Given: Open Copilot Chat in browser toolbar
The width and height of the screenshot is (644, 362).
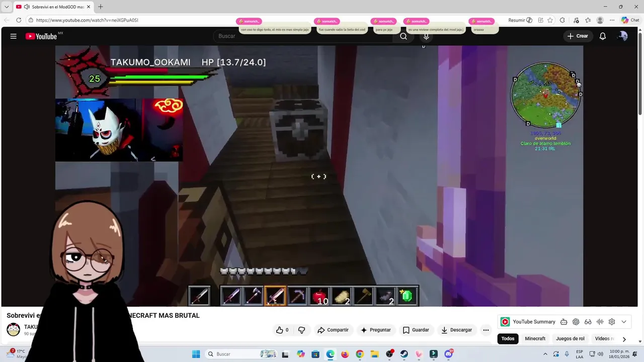Looking at the screenshot, I should (630, 20).
